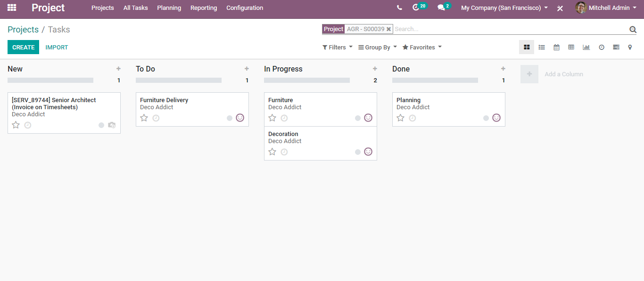
Task: Open chat messages icon with 2 badge
Action: coord(444,7)
